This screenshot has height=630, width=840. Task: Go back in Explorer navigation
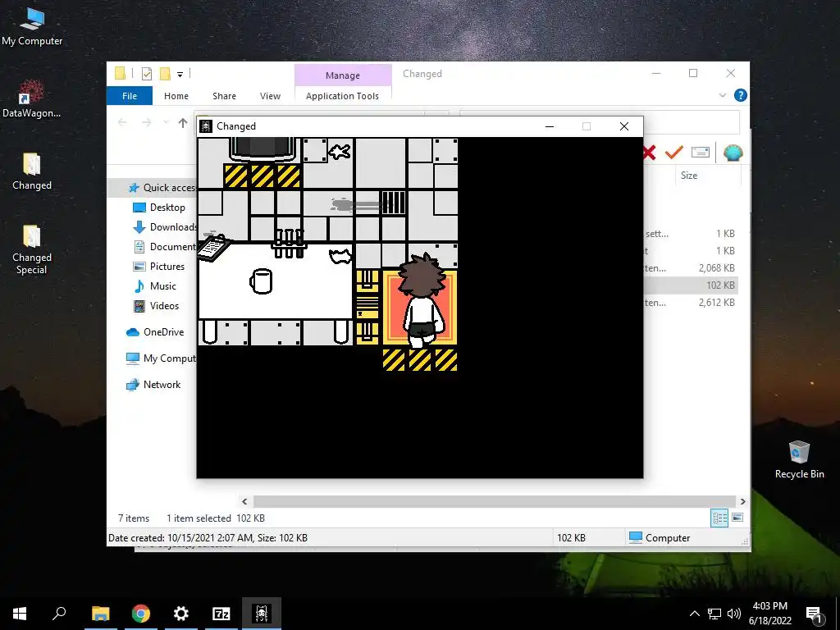pyautogui.click(x=122, y=123)
